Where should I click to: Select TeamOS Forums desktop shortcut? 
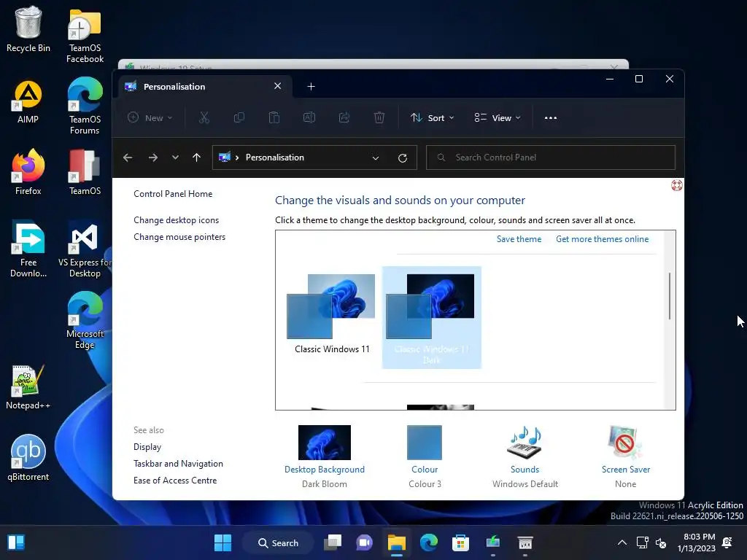coord(85,106)
